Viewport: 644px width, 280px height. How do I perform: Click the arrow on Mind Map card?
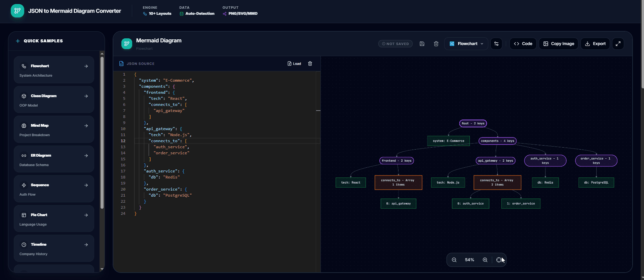point(86,126)
